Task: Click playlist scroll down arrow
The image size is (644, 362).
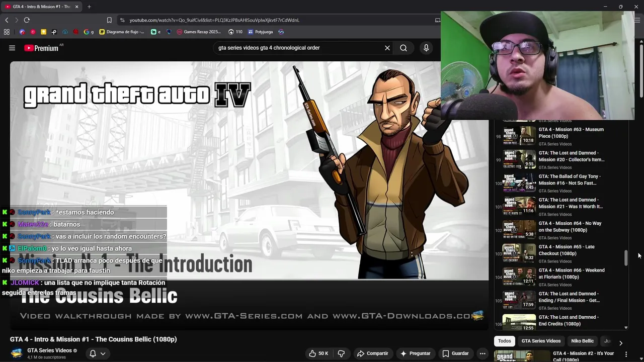Action: pos(626,328)
